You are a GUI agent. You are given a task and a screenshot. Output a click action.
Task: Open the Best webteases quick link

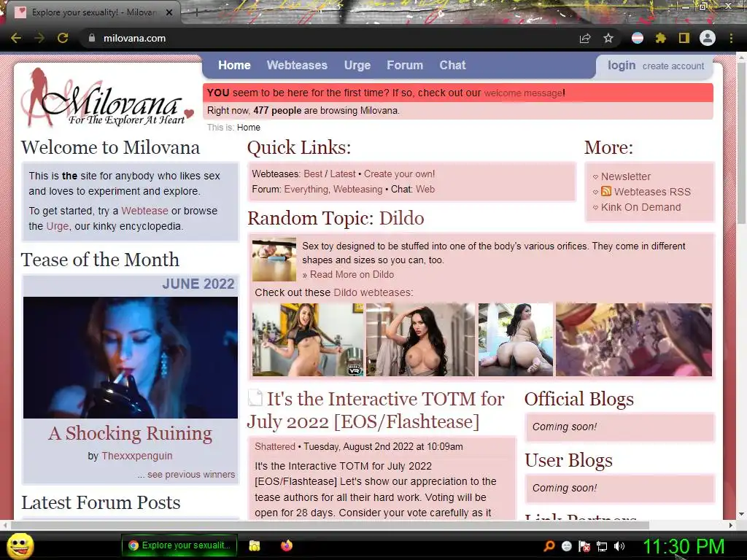click(313, 174)
